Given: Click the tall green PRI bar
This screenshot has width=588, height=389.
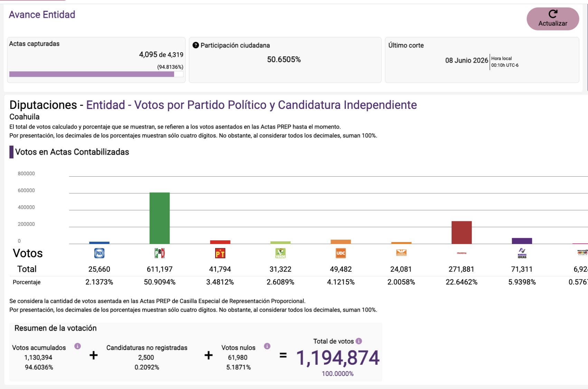Looking at the screenshot, I should pyautogui.click(x=160, y=218).
